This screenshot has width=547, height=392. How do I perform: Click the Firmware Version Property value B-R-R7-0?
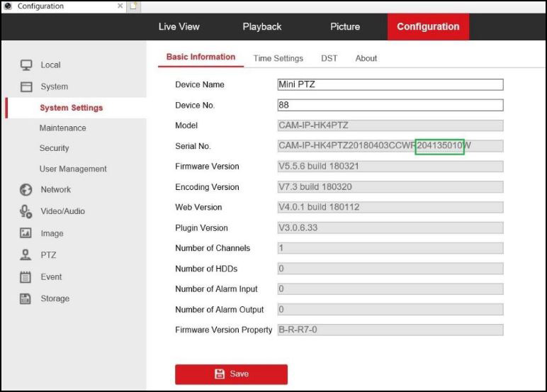coord(390,330)
